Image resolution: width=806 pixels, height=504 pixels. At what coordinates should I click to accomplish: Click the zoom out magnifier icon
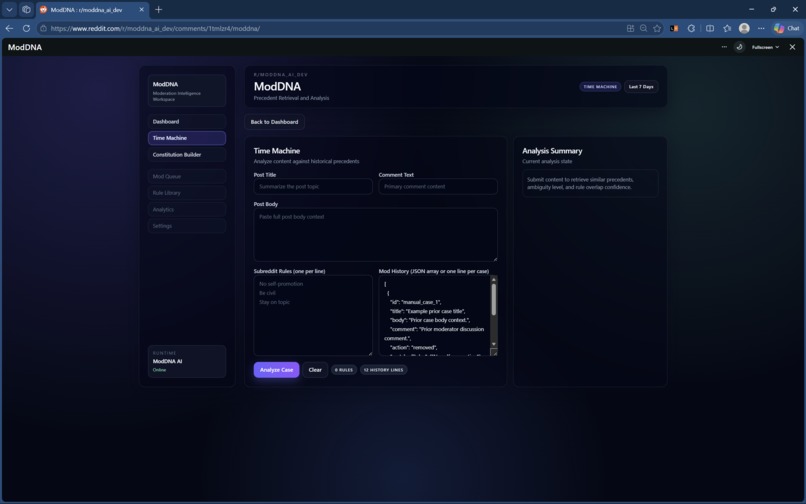pos(644,28)
